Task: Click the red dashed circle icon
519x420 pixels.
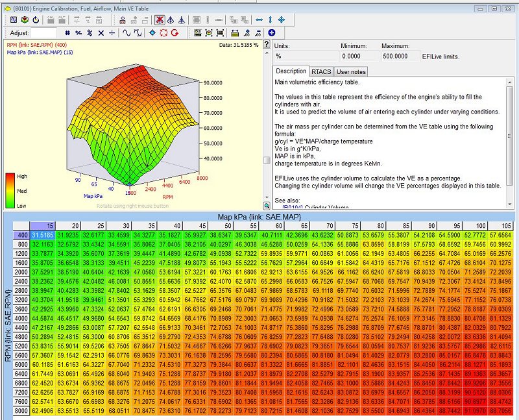Action: point(163,33)
